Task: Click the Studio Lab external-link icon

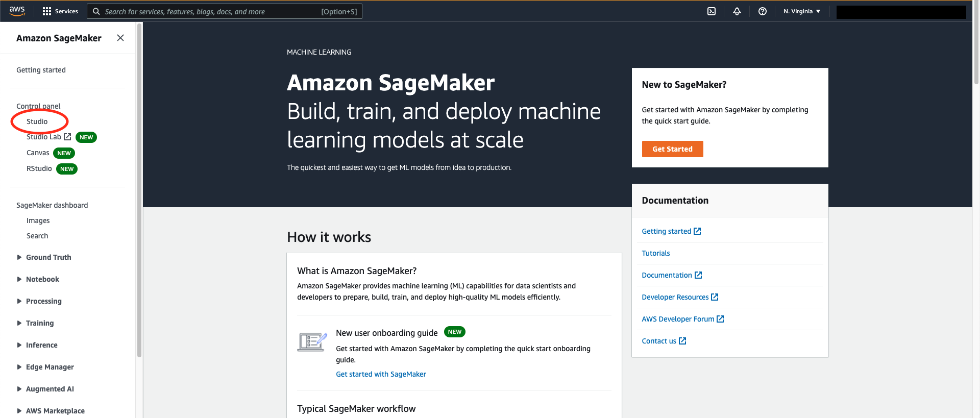Action: (67, 137)
